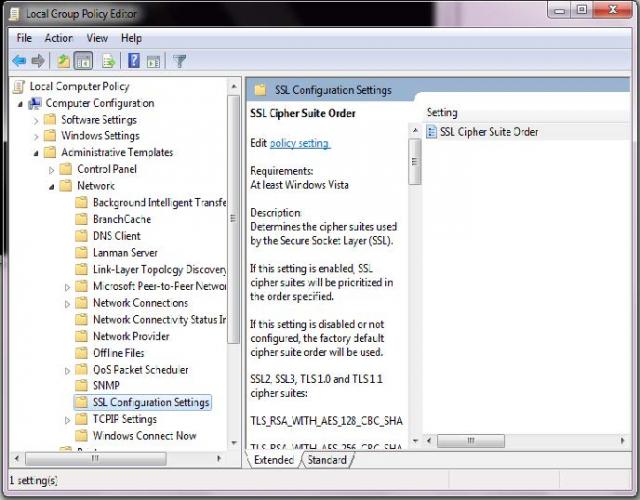Click the Back arrow toolbar icon
Screen dimensions: 640x500
point(19,61)
